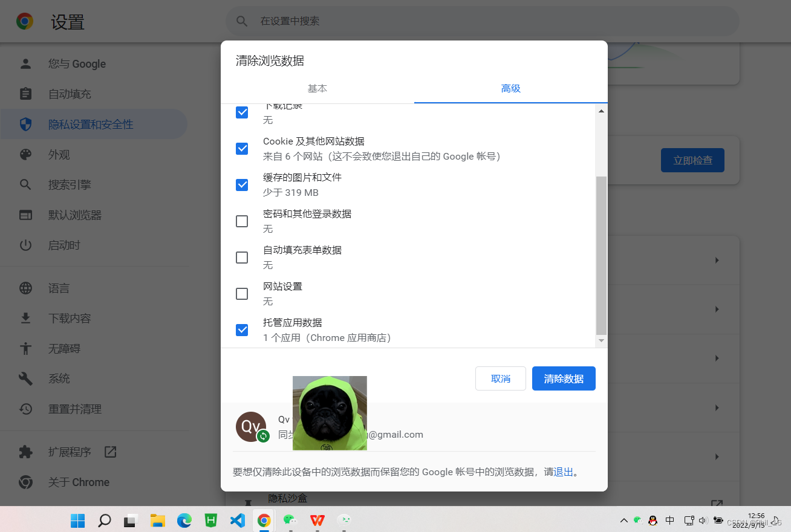The image size is (791, 532).
Task: Uncheck the 下载记录 checkbox
Action: (242, 112)
